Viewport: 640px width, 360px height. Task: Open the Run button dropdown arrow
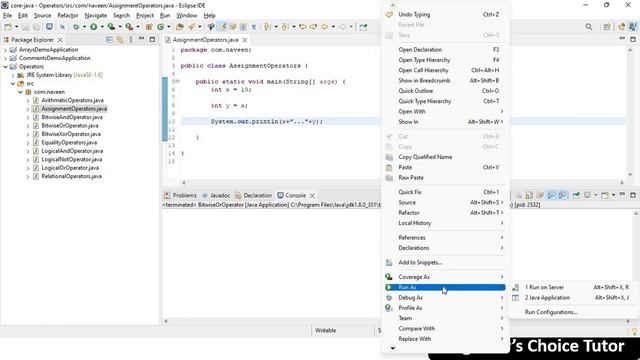click(x=102, y=27)
